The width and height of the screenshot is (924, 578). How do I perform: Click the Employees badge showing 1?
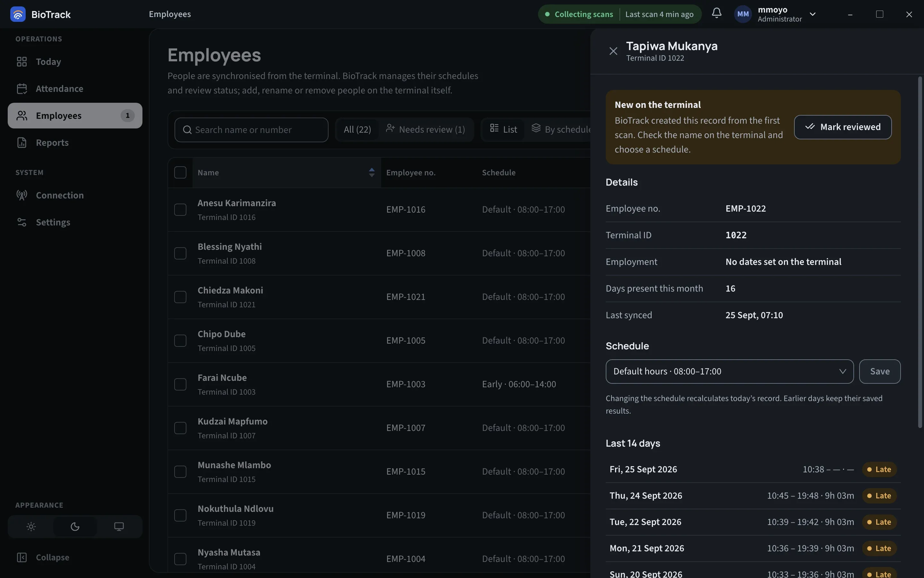(127, 116)
